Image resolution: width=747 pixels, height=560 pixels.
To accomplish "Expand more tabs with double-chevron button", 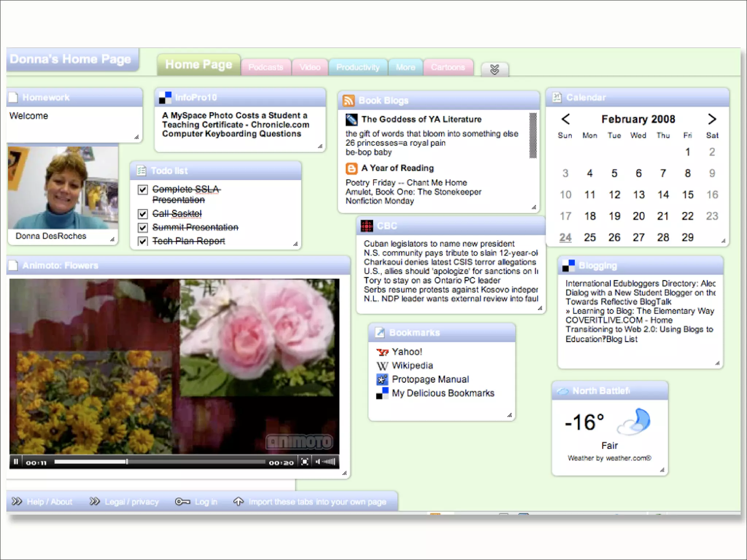I will tap(495, 69).
